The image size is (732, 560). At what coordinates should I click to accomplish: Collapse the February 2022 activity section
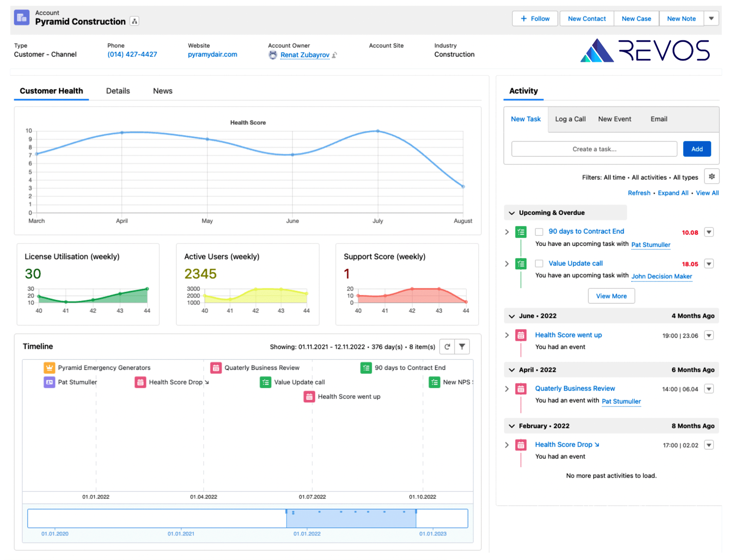pos(512,426)
